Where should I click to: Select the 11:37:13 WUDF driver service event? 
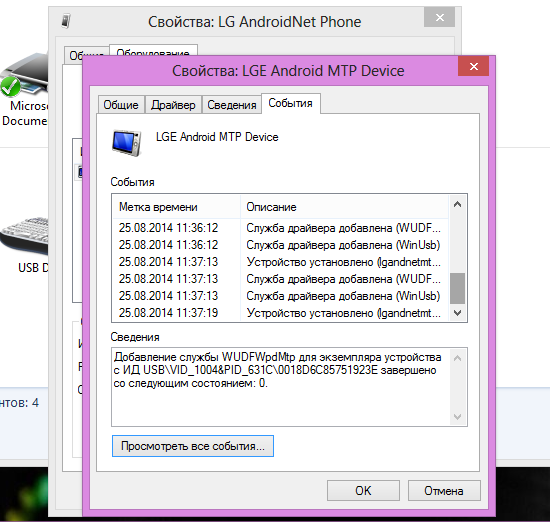(280, 279)
